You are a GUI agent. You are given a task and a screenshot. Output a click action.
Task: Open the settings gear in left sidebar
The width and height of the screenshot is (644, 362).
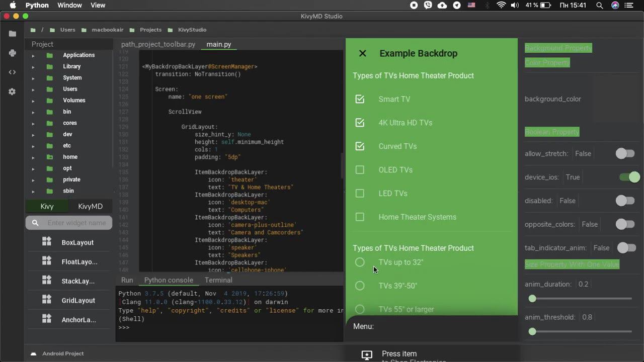(x=13, y=92)
